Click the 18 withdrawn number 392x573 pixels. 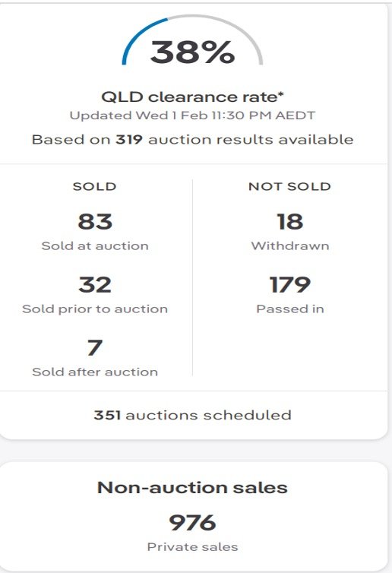coord(290,221)
